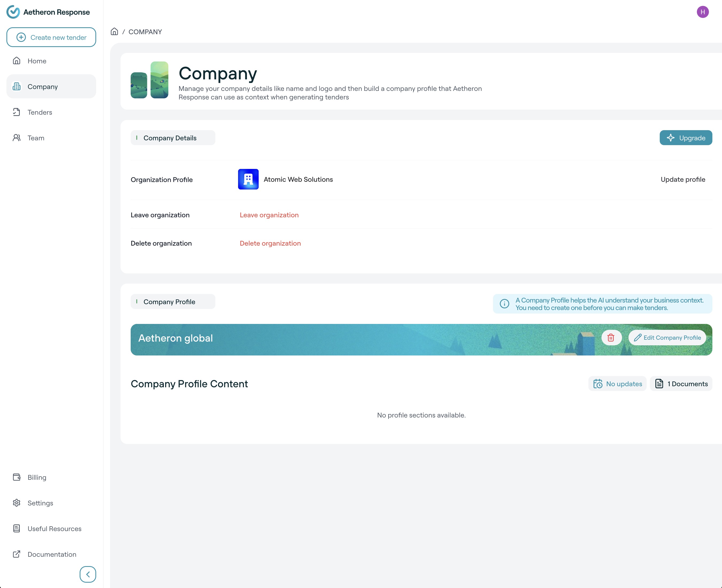Image resolution: width=722 pixels, height=588 pixels.
Task: Open the Billing page
Action: pos(37,477)
